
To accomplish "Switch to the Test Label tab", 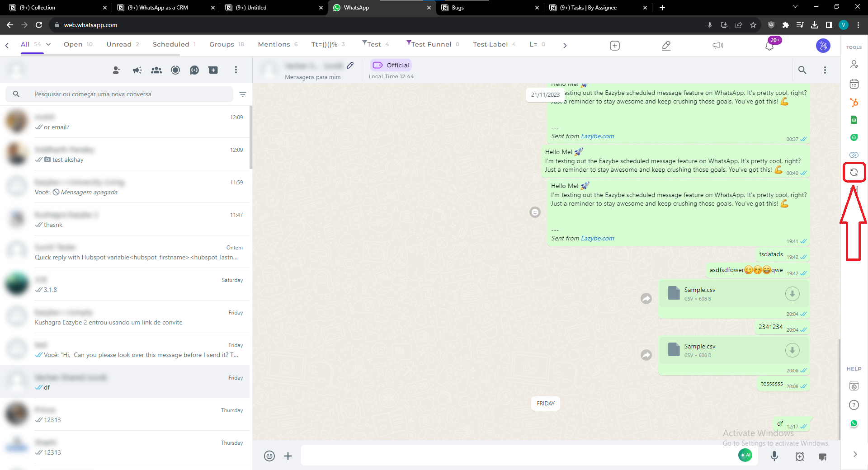I will coord(494,44).
